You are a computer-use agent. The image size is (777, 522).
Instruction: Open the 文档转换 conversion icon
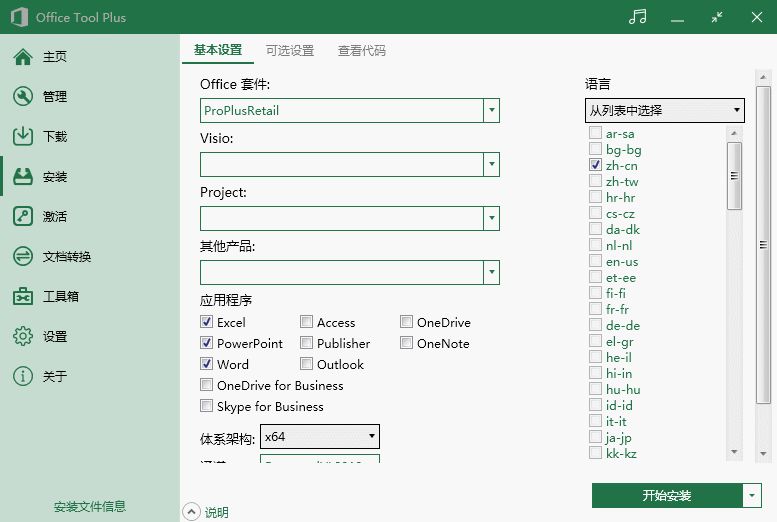click(x=23, y=256)
